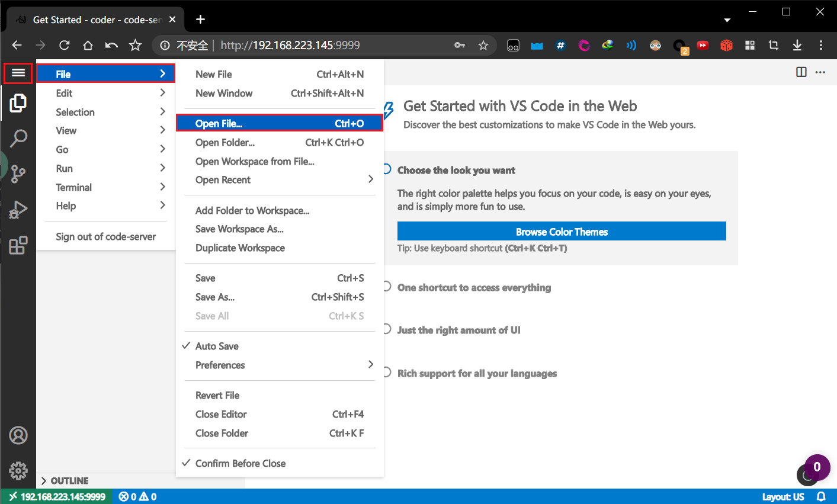The width and height of the screenshot is (837, 504).
Task: Bookmark this page with the address bar star
Action: pyautogui.click(x=483, y=45)
